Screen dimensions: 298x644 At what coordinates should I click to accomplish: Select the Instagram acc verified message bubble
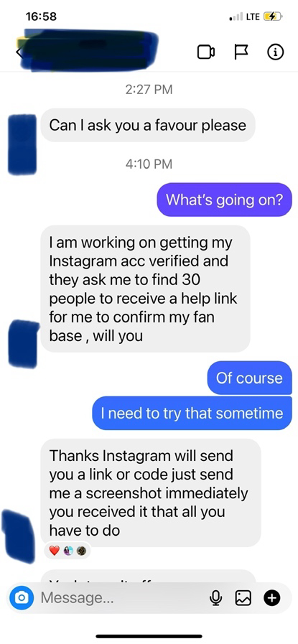tap(145, 289)
